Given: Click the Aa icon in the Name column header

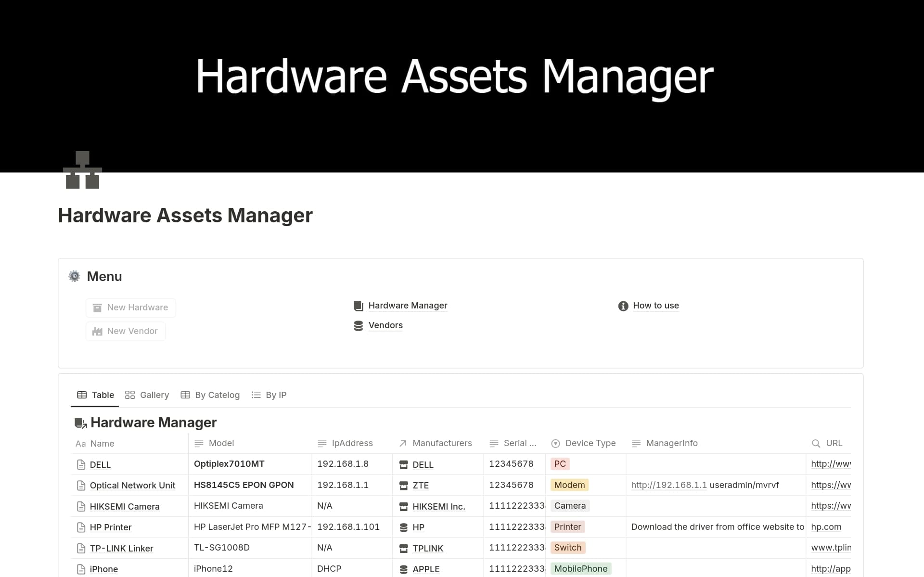Looking at the screenshot, I should click(80, 444).
